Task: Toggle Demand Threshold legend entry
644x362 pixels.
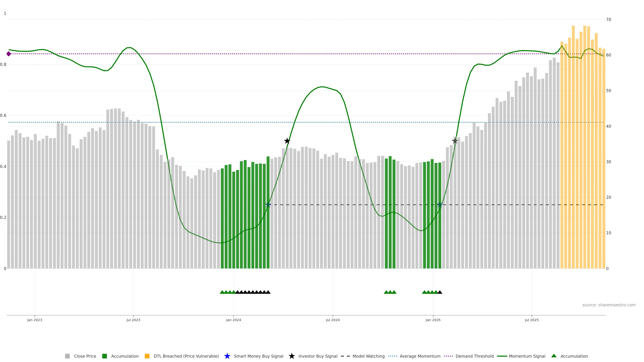Action: tap(474, 356)
